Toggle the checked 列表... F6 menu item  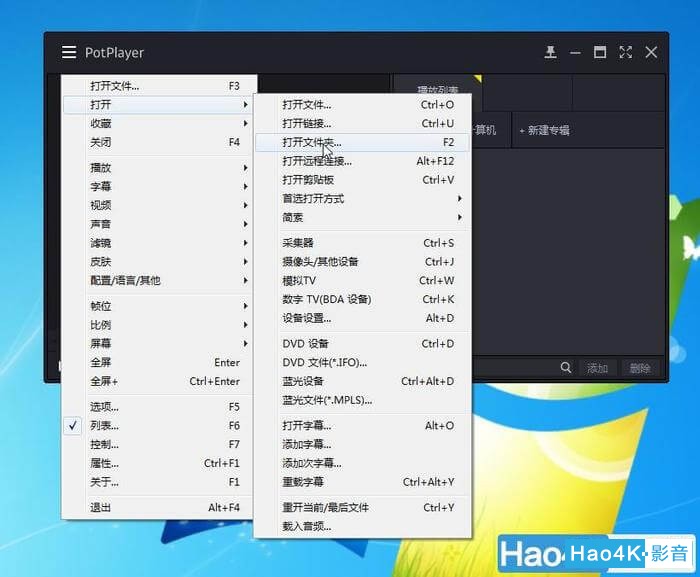(x=158, y=426)
